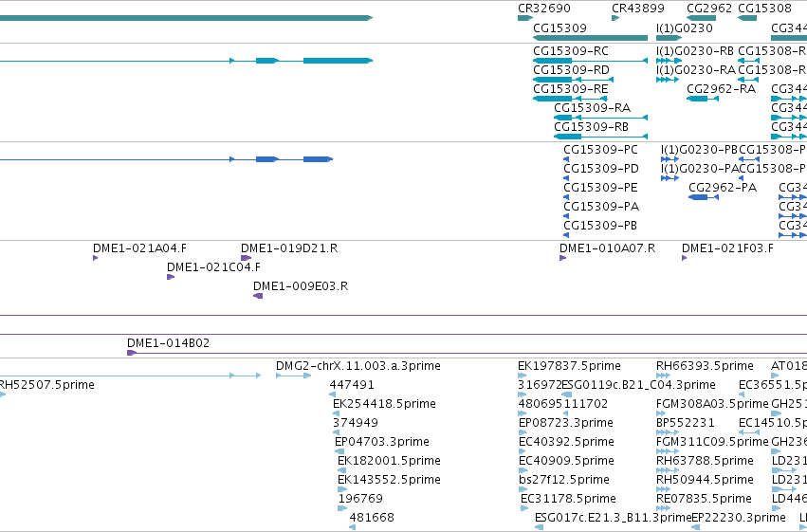Click the FGM308A03.5prime label
This screenshot has width=807, height=532.
tap(712, 404)
